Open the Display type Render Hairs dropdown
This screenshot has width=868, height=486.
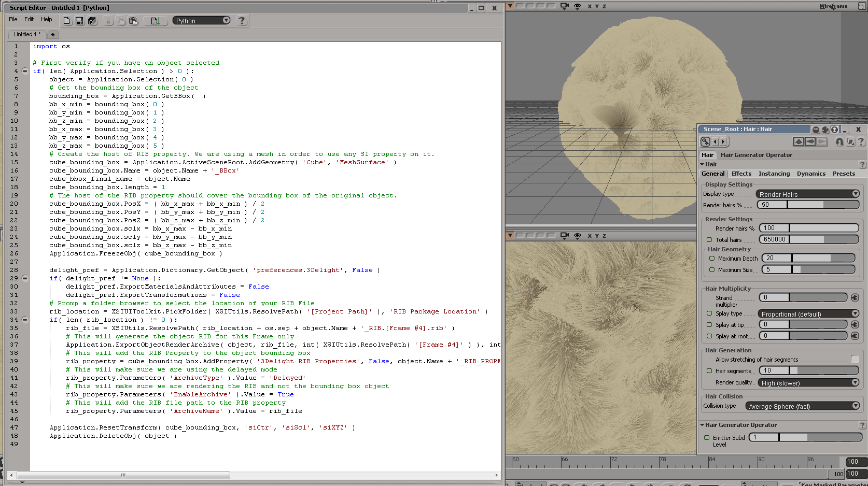pos(807,194)
